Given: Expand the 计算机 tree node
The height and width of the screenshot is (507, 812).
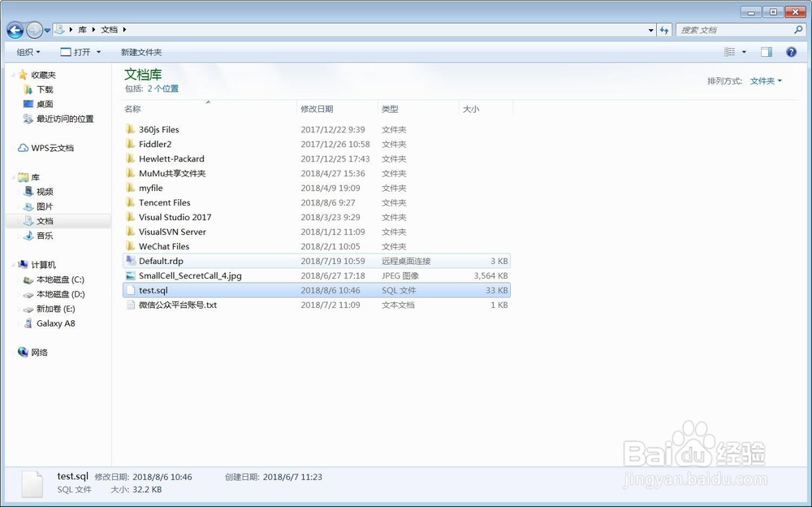Looking at the screenshot, I should [15, 265].
